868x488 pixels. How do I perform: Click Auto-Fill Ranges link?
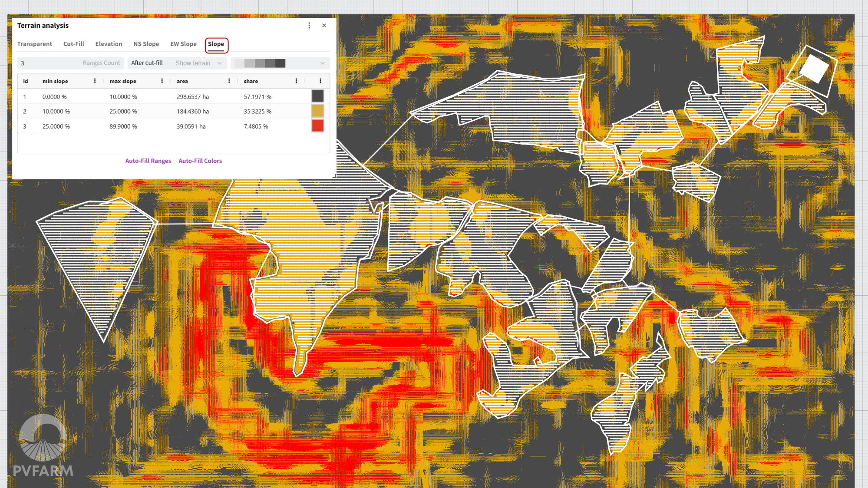pos(148,161)
